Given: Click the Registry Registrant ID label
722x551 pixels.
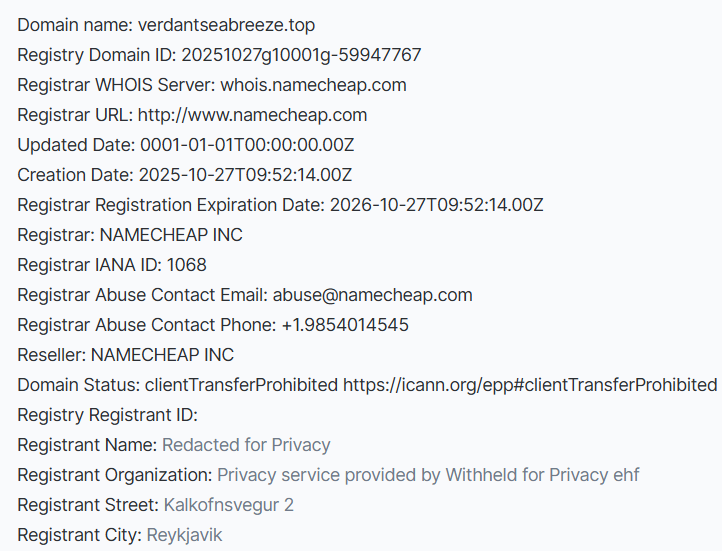Looking at the screenshot, I should click(108, 415).
